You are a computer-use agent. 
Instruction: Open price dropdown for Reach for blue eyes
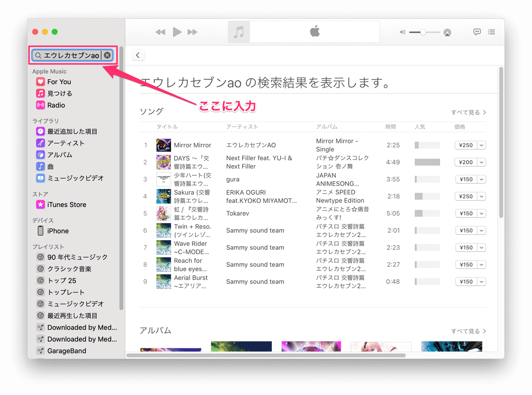[x=481, y=265]
